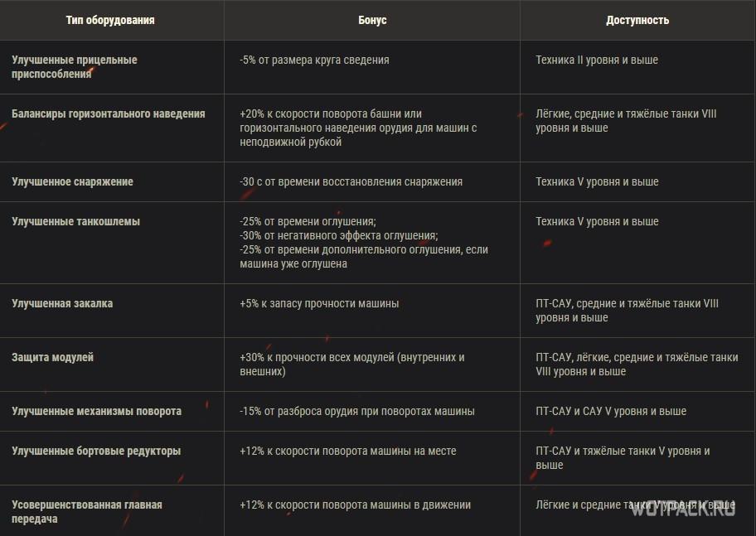
Task: Click the '-15% от разброса орудия' bonus cell
Action: tap(356, 411)
